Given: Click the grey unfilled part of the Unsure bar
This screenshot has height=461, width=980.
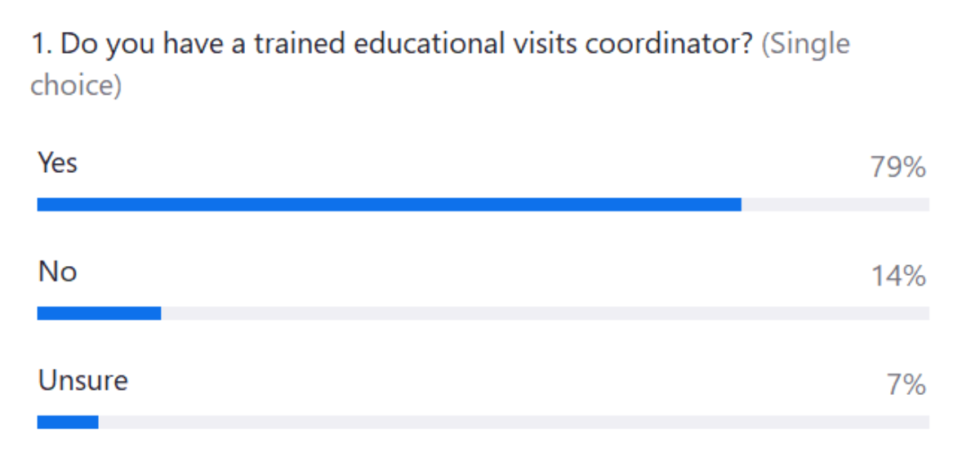Looking at the screenshot, I should coord(514,422).
